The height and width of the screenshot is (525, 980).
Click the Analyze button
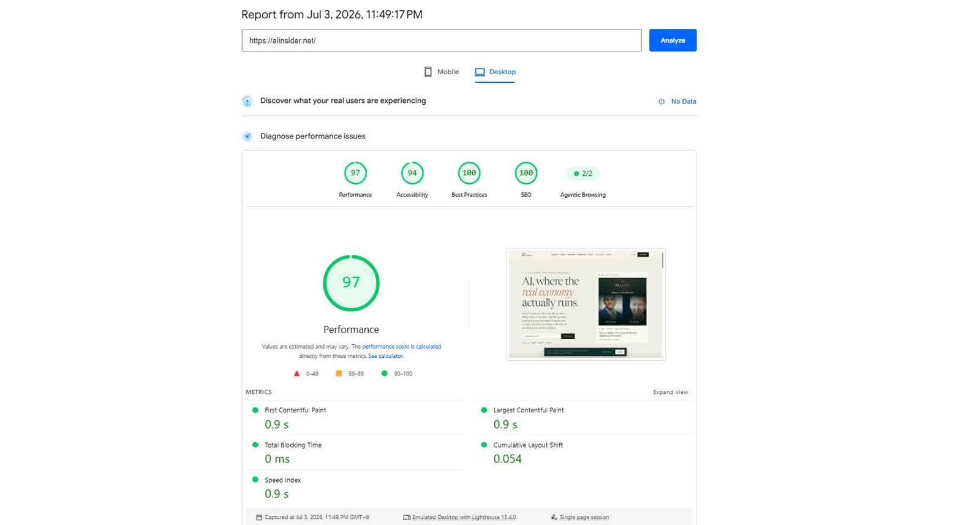673,40
